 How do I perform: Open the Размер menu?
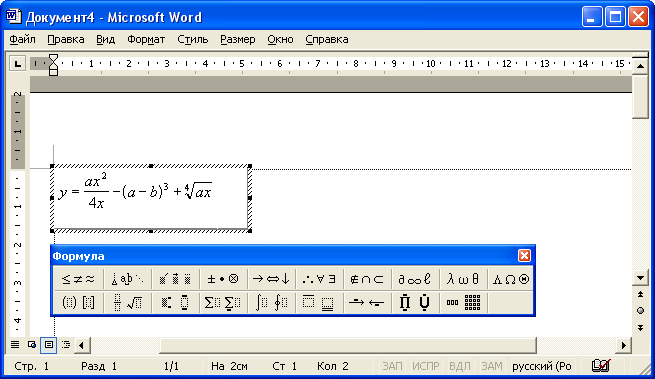[238, 39]
